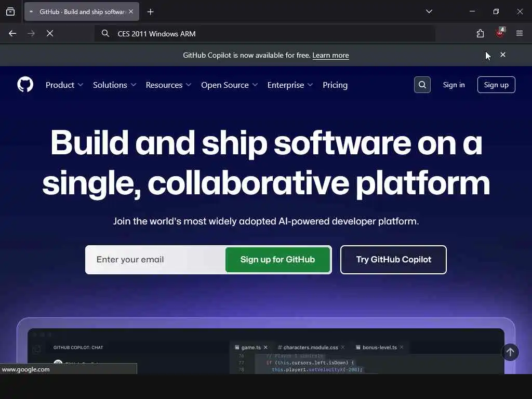
Task: Minimize the browser window
Action: pyautogui.click(x=472, y=11)
